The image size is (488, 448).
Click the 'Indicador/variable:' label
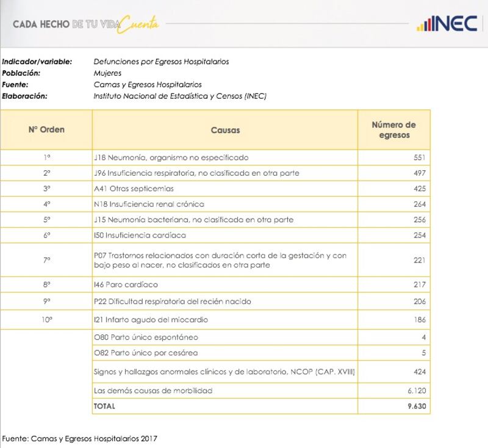pyautogui.click(x=37, y=62)
